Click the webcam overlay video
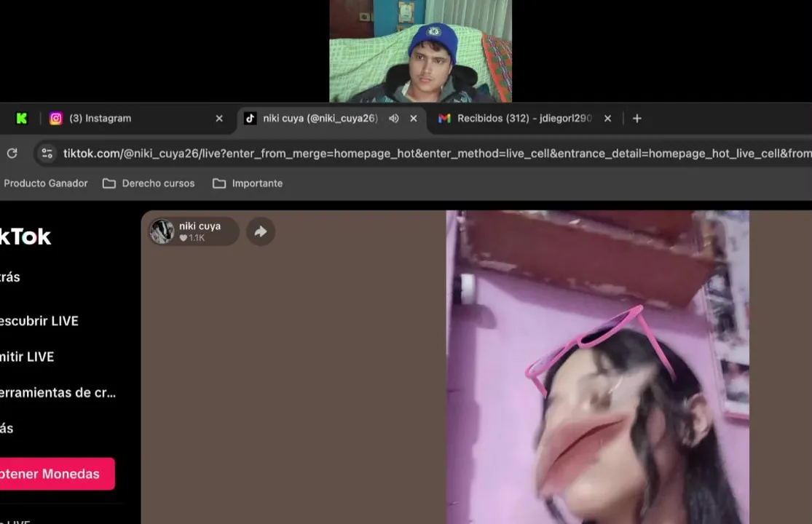Viewport: 812px width, 524px height. coord(420,51)
